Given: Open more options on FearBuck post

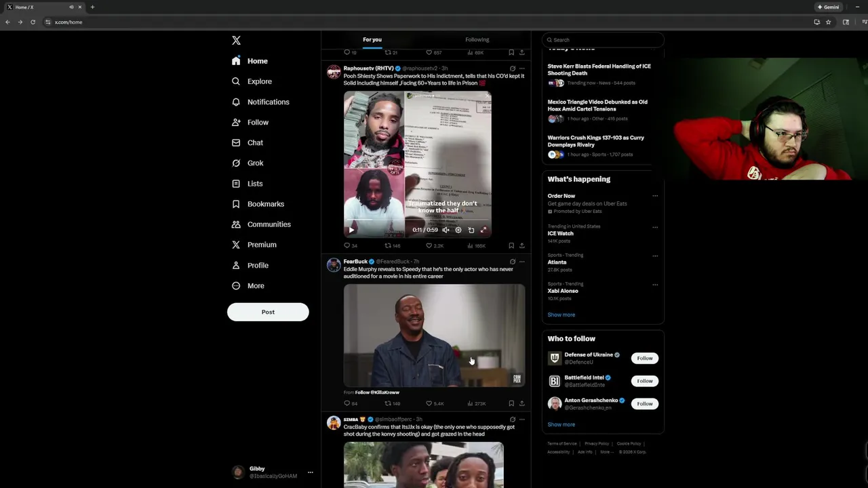Looking at the screenshot, I should point(521,262).
